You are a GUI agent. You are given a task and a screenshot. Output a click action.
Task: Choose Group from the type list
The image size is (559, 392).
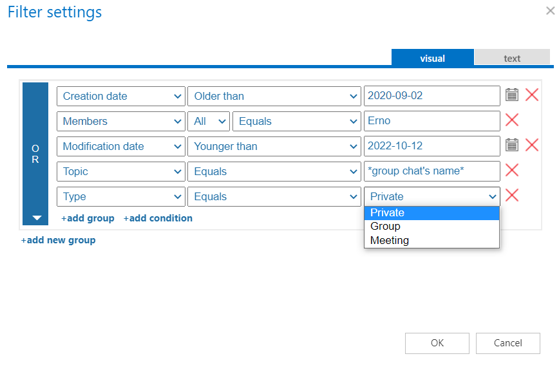386,227
